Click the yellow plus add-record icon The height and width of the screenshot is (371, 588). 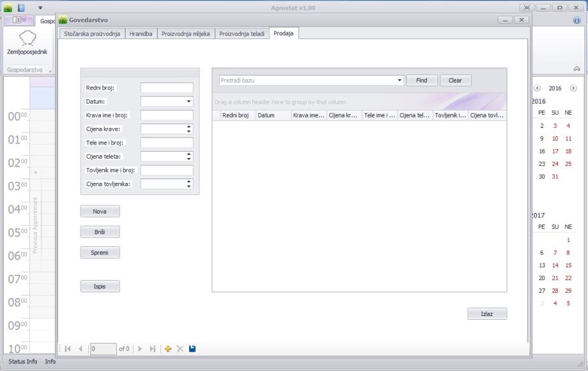(x=168, y=349)
